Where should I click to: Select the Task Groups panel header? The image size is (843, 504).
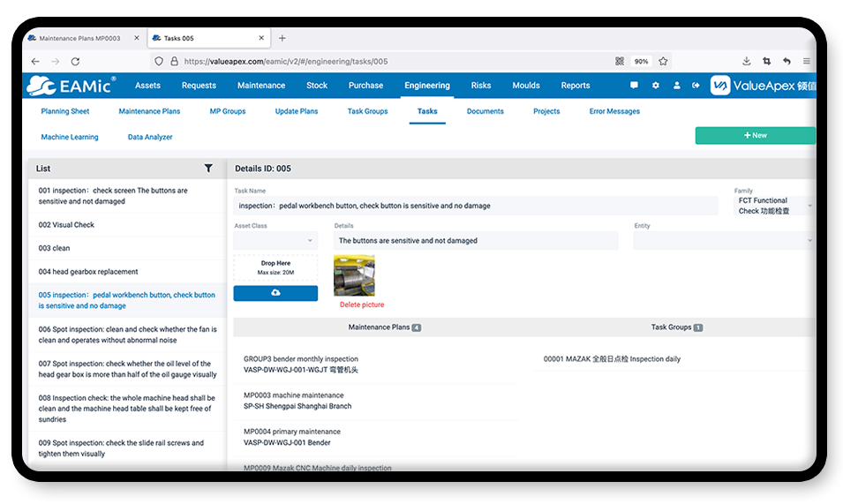(x=676, y=327)
